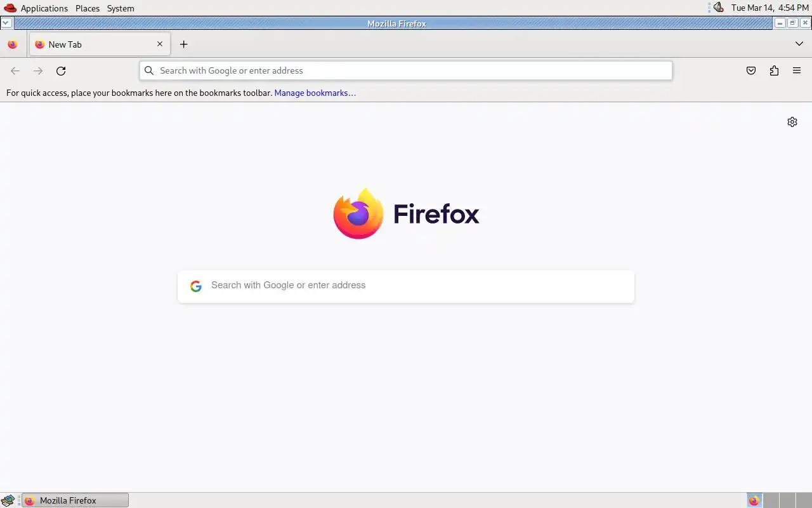This screenshot has height=508, width=812.
Task: Reload the current page
Action: pyautogui.click(x=61, y=71)
